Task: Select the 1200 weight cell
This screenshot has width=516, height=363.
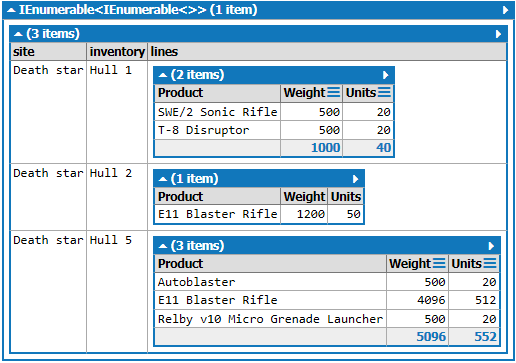Action: 304,214
